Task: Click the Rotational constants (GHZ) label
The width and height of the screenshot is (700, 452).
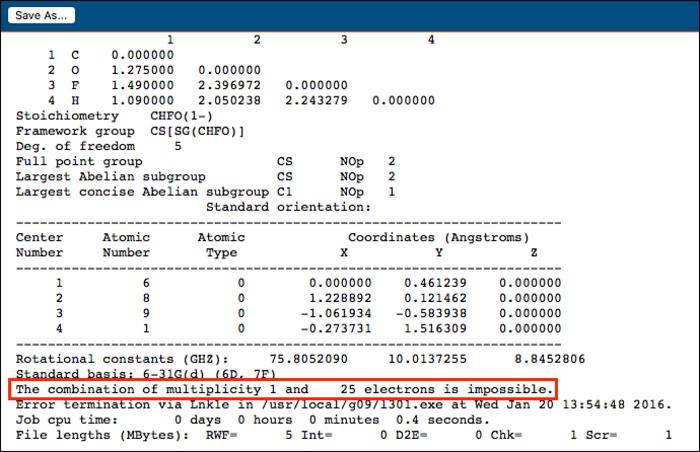Action: [122, 357]
